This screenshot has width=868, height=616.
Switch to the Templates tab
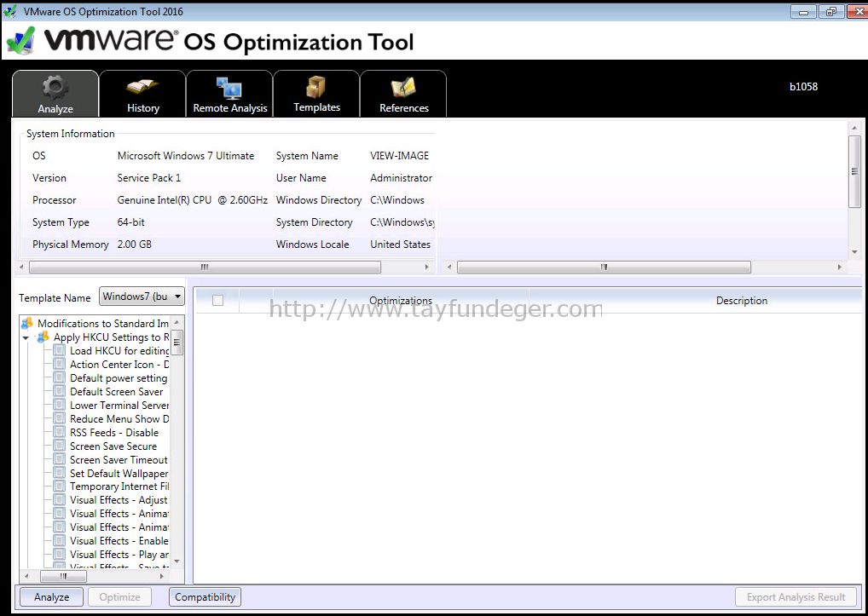[x=316, y=94]
